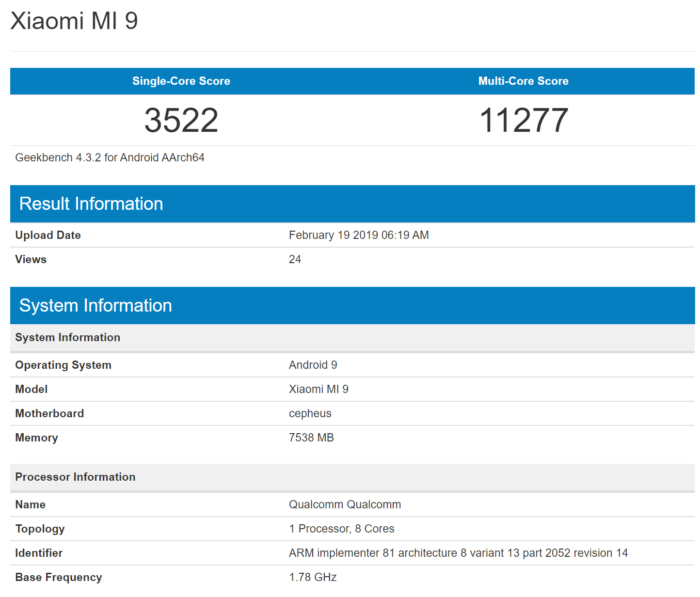Click the memory value 7538 MB
The width and height of the screenshot is (700, 597).
[311, 438]
